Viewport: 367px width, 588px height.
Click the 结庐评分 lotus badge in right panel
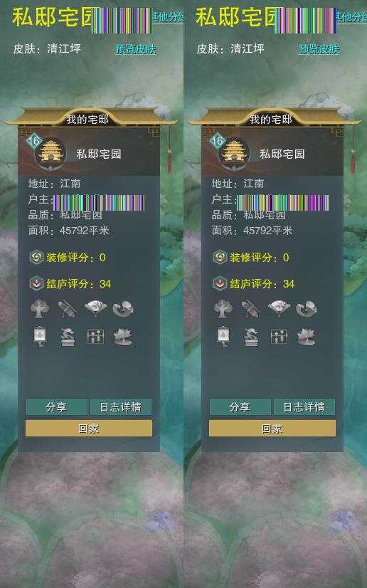pyautogui.click(x=220, y=283)
